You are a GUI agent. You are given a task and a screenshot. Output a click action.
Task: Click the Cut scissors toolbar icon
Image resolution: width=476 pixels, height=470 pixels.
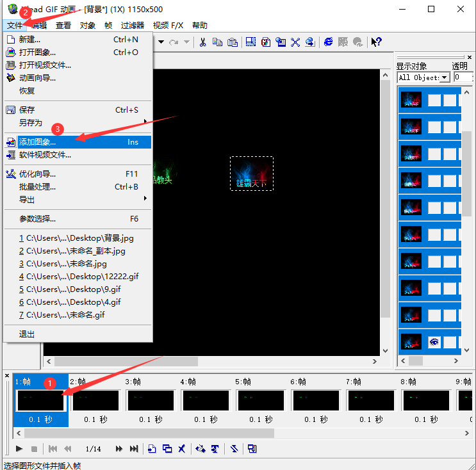pyautogui.click(x=203, y=42)
